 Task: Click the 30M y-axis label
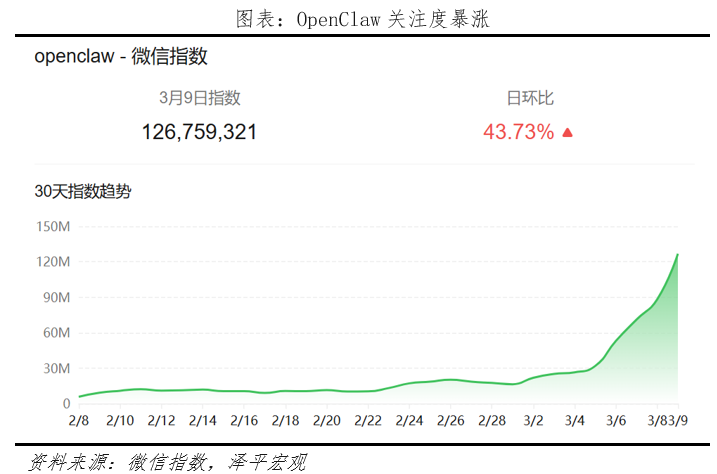55,369
